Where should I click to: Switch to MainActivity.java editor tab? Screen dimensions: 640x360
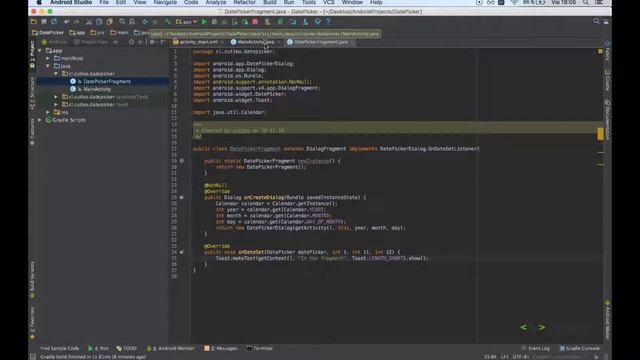click(x=256, y=42)
